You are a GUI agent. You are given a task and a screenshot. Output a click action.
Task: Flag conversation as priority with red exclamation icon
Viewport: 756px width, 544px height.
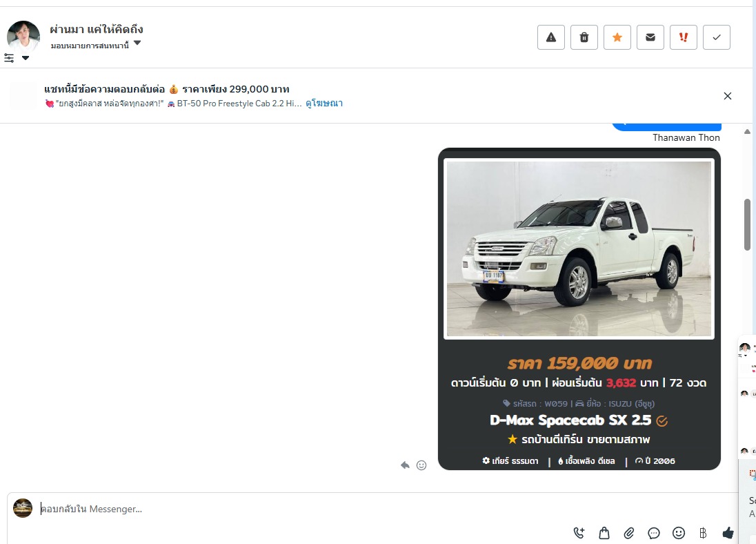683,37
